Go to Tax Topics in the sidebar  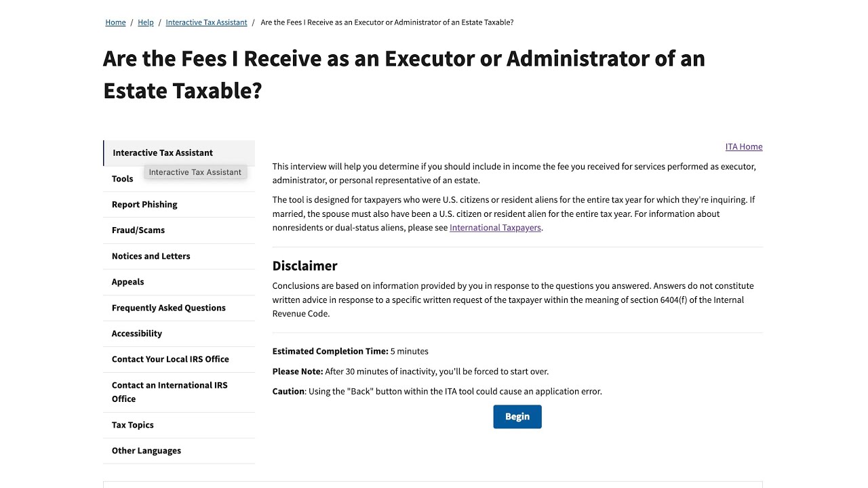tap(133, 425)
